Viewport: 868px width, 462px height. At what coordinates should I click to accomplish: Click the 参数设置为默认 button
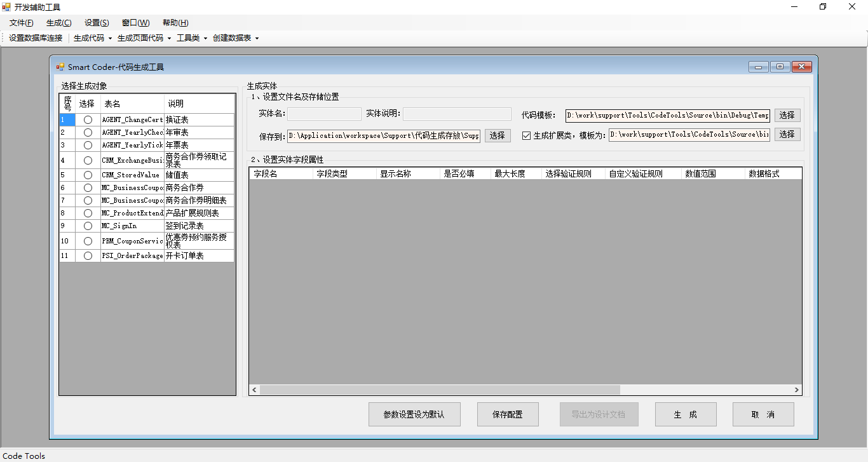(x=414, y=414)
